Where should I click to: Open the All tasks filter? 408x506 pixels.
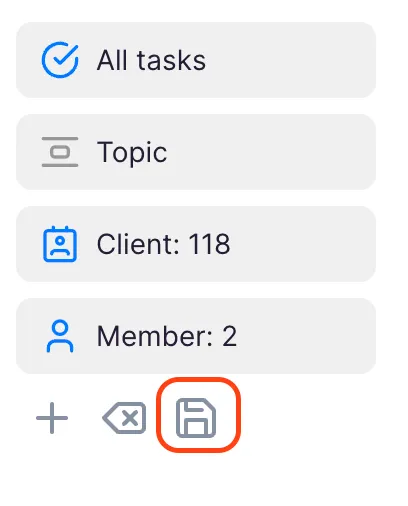point(196,60)
